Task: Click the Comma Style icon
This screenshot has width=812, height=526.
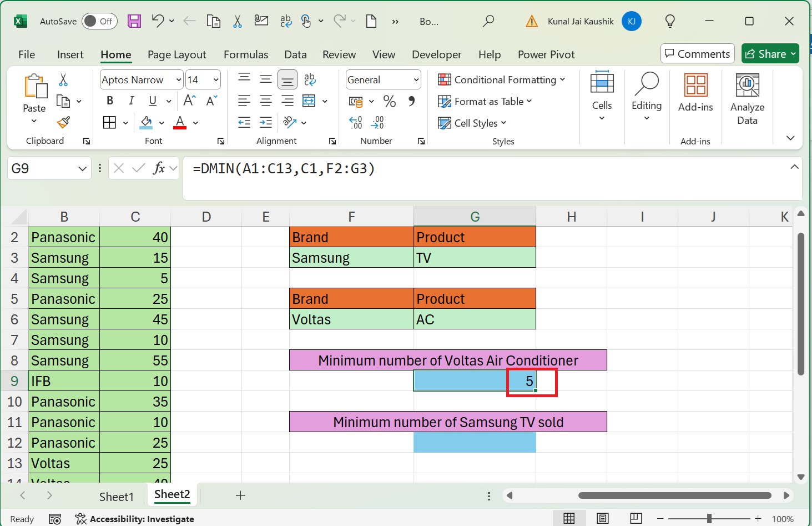Action: (410, 101)
